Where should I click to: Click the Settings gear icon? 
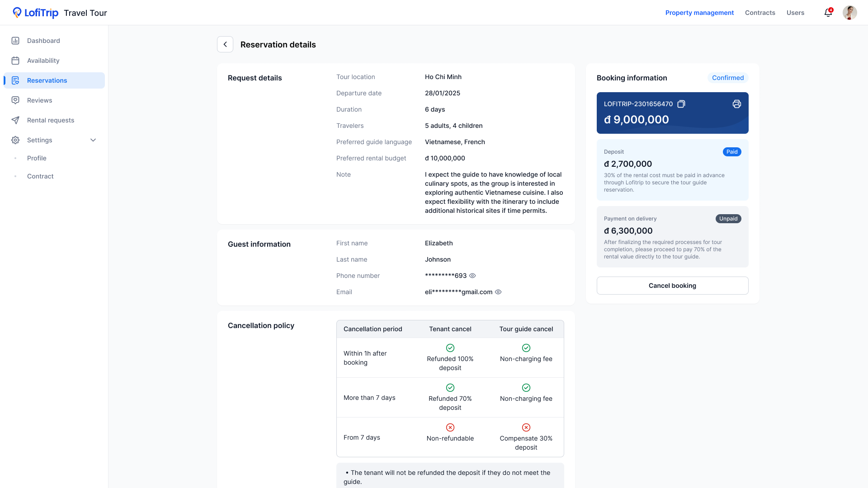15,140
